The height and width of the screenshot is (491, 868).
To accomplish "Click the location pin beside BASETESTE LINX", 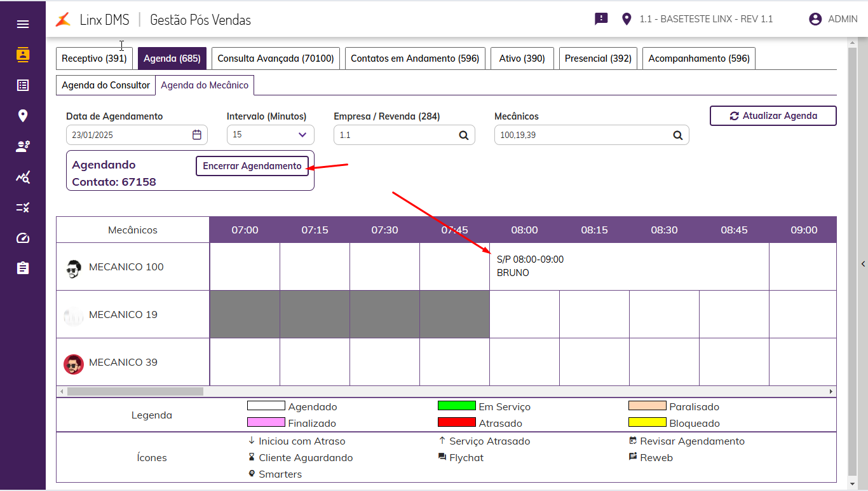I will (627, 19).
